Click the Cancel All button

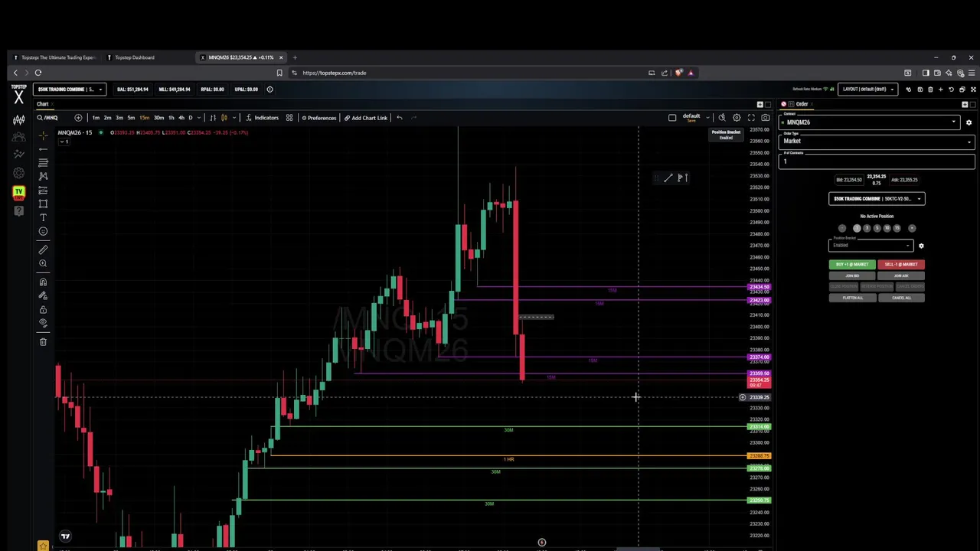[901, 298]
